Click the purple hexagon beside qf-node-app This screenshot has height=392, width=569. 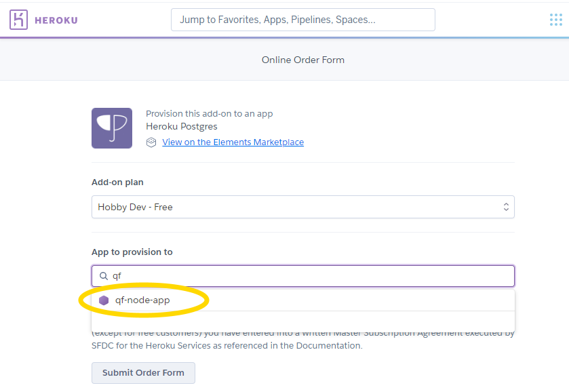coord(104,300)
